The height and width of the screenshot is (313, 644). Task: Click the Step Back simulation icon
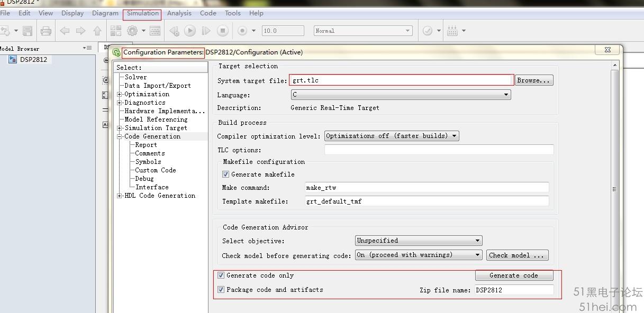coord(174,31)
